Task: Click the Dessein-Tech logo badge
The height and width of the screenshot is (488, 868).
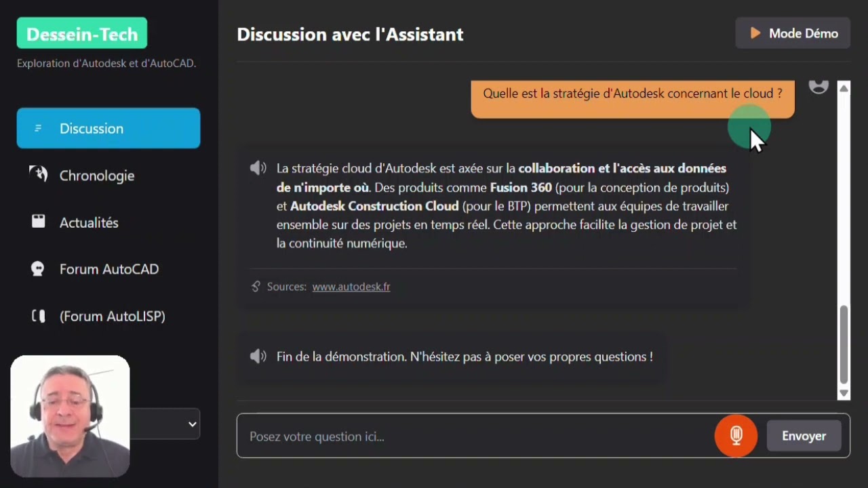Action: [x=82, y=34]
